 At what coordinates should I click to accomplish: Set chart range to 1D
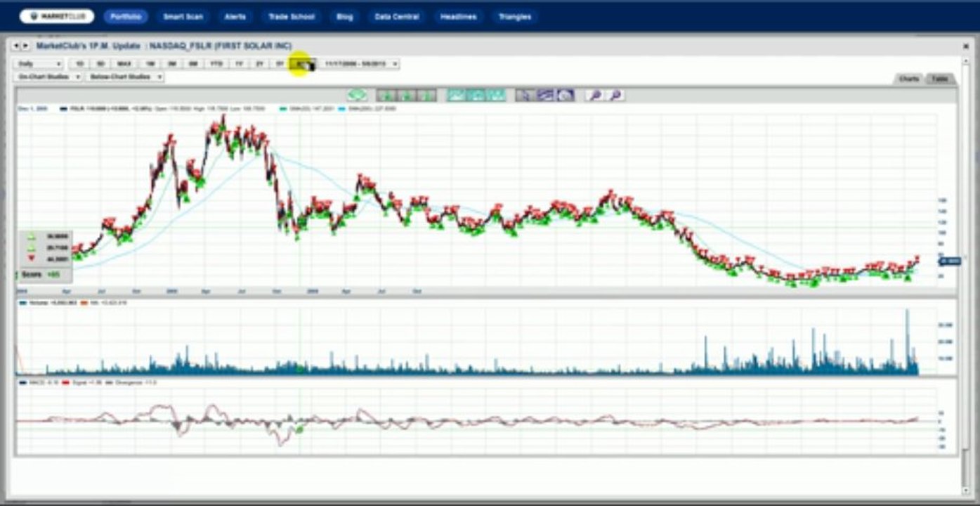(79, 64)
